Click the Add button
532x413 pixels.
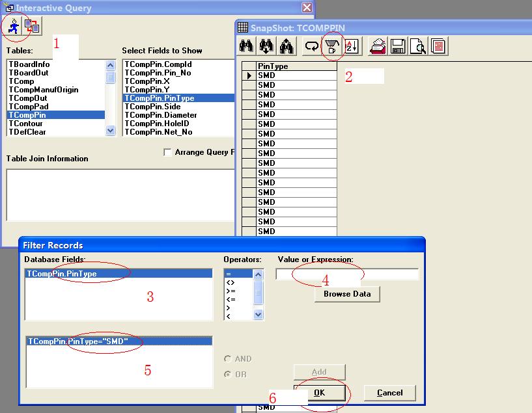pyautogui.click(x=319, y=372)
